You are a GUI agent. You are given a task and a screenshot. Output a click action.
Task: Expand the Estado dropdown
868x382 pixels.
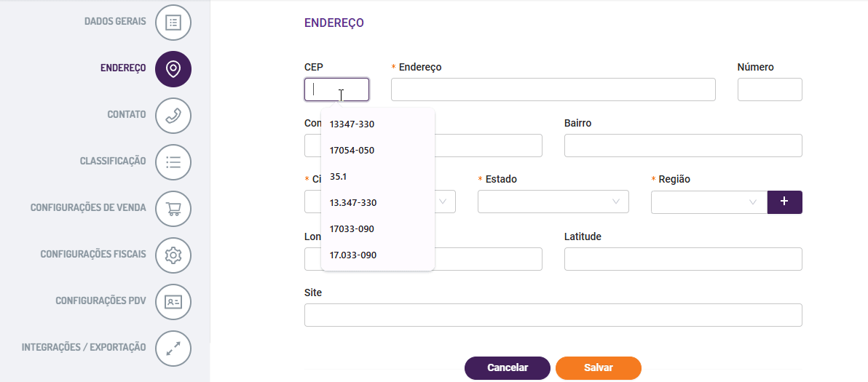click(x=553, y=202)
